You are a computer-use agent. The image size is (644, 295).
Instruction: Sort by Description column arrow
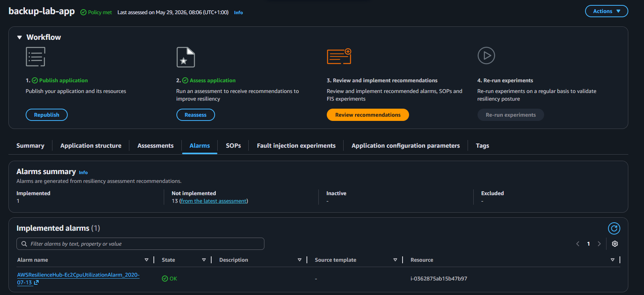click(x=300, y=260)
